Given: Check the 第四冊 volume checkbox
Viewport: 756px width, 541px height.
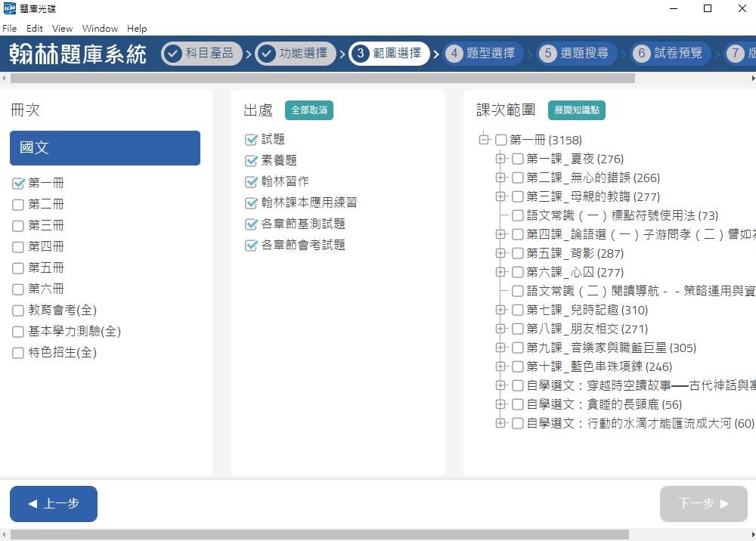Looking at the screenshot, I should (18, 246).
